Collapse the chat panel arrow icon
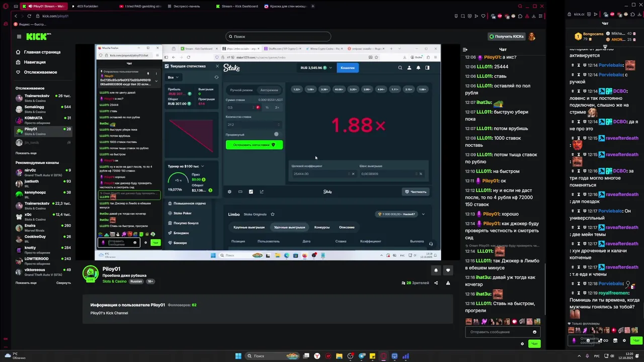This screenshot has height=362, width=644. tap(465, 49)
